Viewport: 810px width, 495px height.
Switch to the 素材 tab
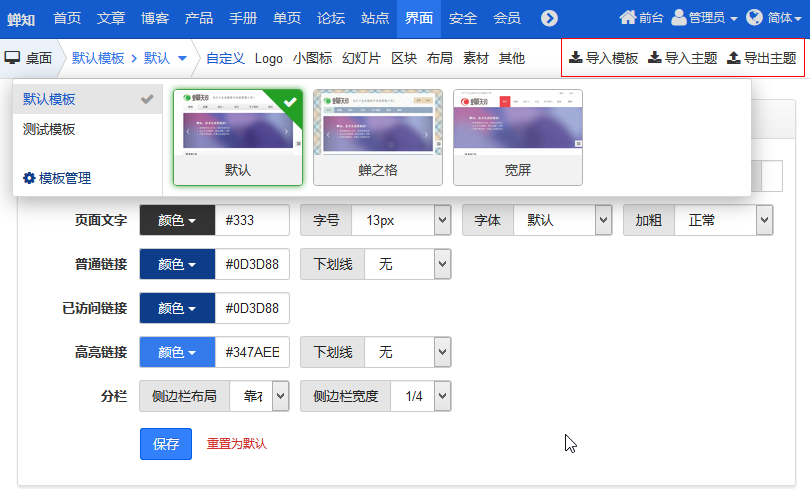(x=476, y=58)
